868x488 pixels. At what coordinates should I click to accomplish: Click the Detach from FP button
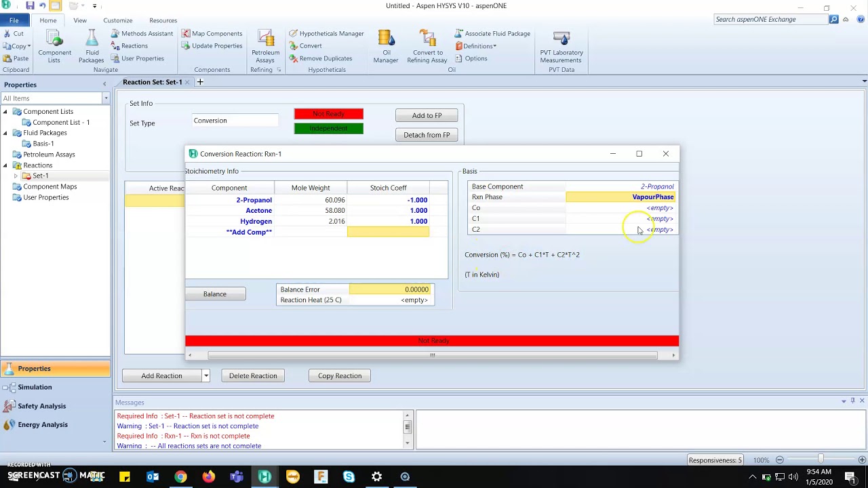[427, 135]
